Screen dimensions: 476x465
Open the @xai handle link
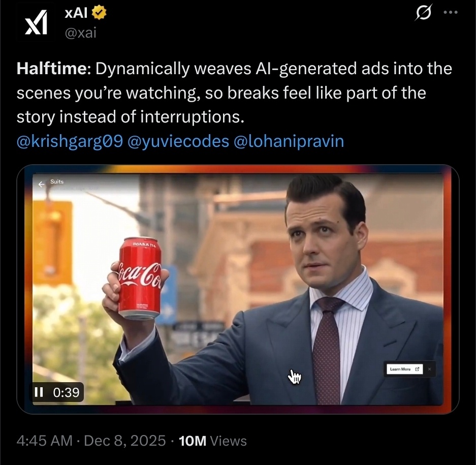(80, 33)
